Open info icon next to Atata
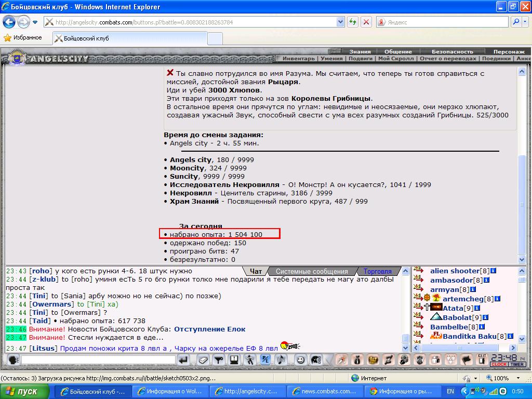This screenshot has height=399, width=532. (477, 308)
